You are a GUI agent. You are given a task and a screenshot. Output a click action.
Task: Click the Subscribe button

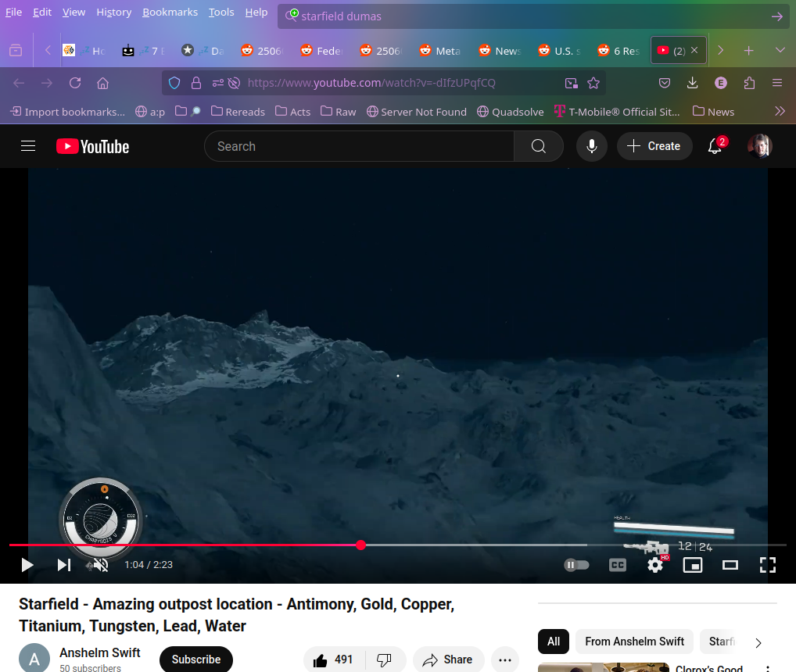click(x=196, y=659)
